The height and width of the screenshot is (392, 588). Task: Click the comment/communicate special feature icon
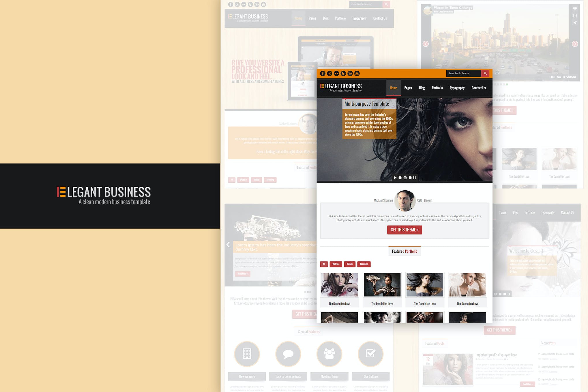point(288,354)
